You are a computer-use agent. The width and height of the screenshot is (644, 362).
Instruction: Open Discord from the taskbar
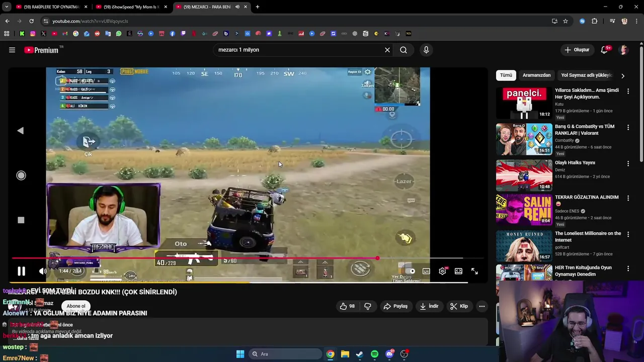(389, 354)
